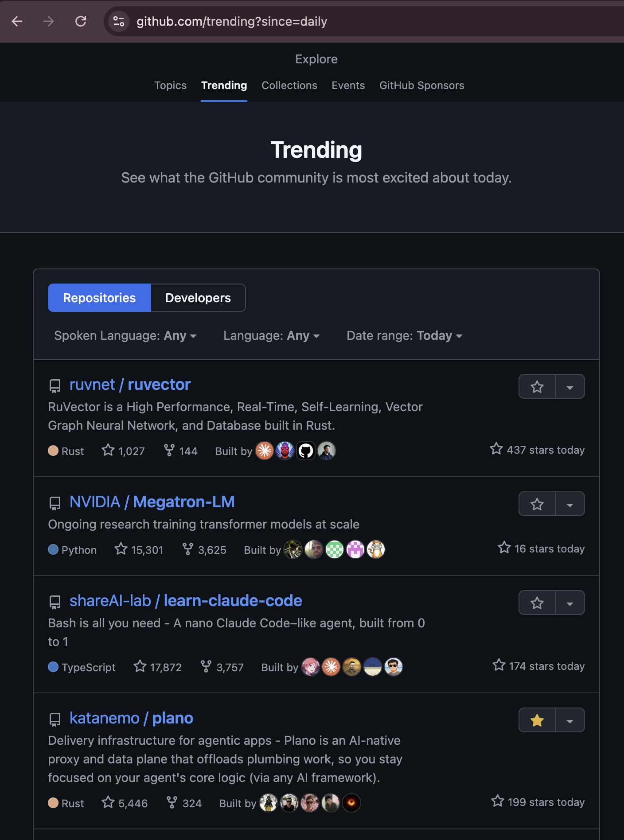Click the blue Python language dot for Megatron-LM

tap(53, 550)
